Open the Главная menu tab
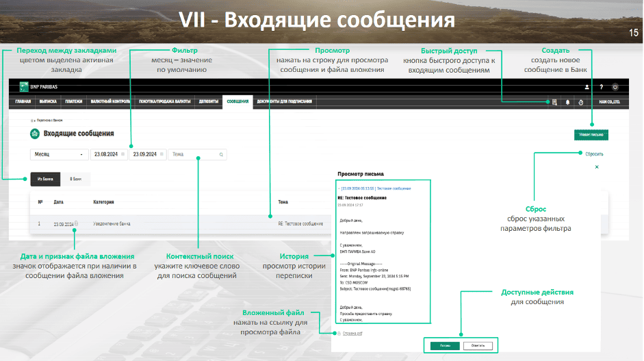Viewport: 644px width, 361px height. (23, 101)
